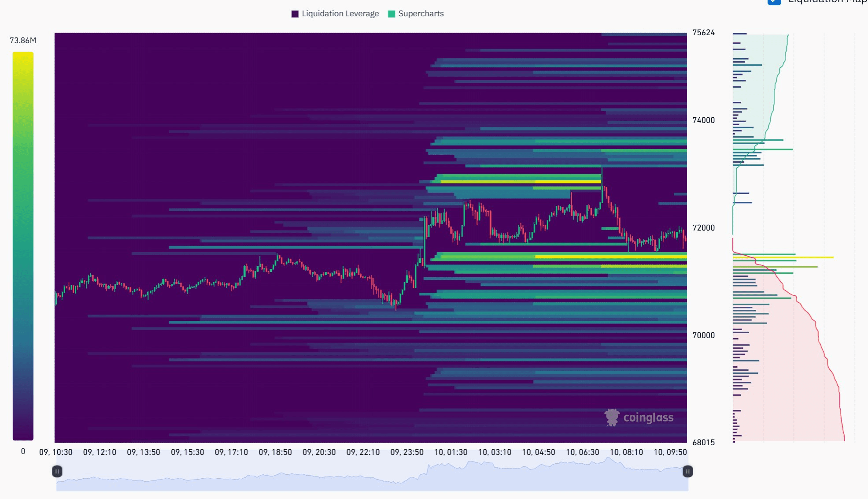Click the right timeline pause handle
The height and width of the screenshot is (499, 868).
tap(687, 471)
